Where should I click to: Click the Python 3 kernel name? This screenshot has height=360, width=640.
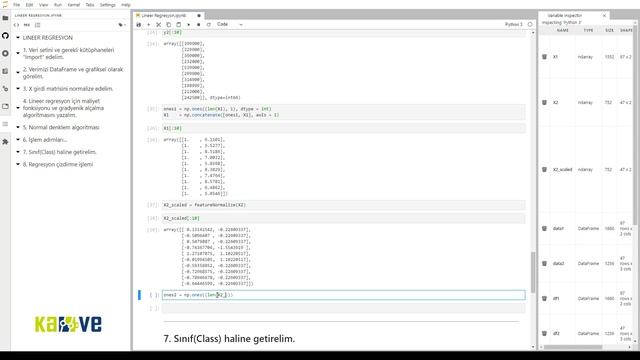tap(513, 24)
